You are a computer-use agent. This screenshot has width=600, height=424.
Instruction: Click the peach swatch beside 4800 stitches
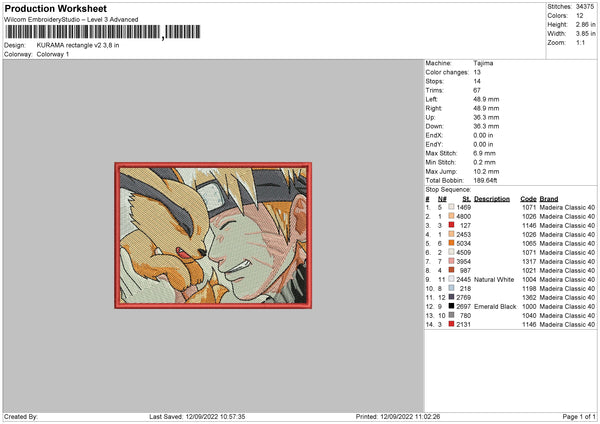pyautogui.click(x=452, y=216)
